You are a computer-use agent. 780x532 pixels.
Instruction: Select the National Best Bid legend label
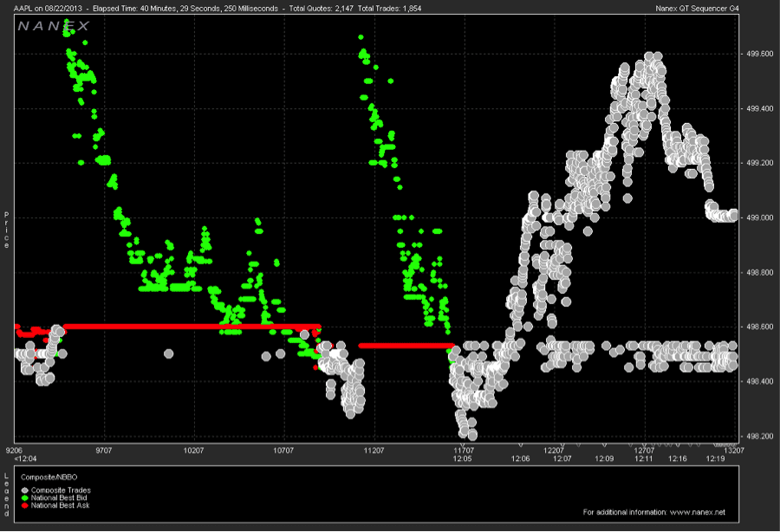(x=60, y=498)
